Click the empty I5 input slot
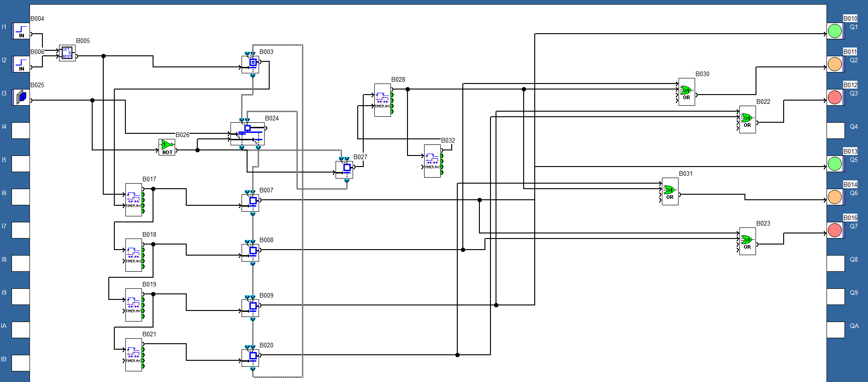Image resolution: width=868 pixels, height=382 pixels. 21,164
